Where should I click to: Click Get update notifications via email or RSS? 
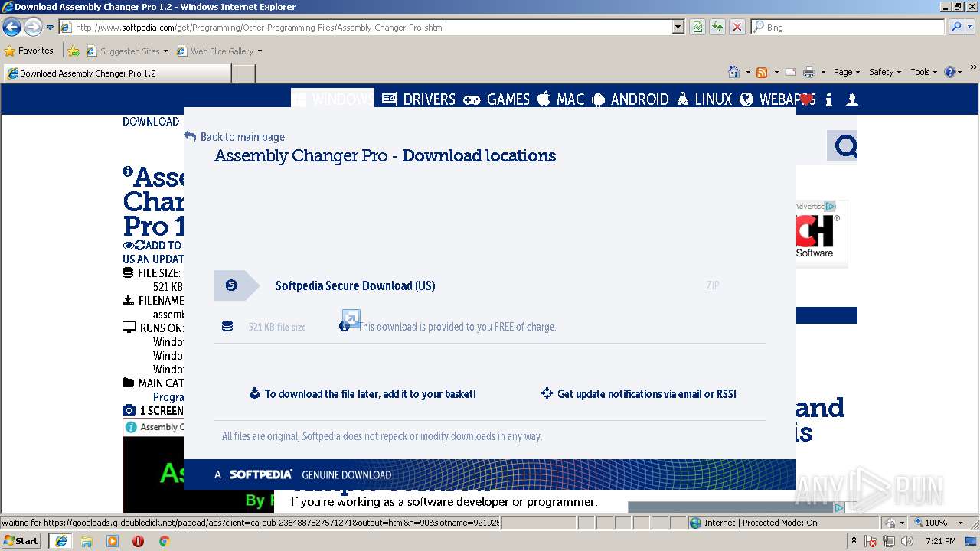coord(639,393)
